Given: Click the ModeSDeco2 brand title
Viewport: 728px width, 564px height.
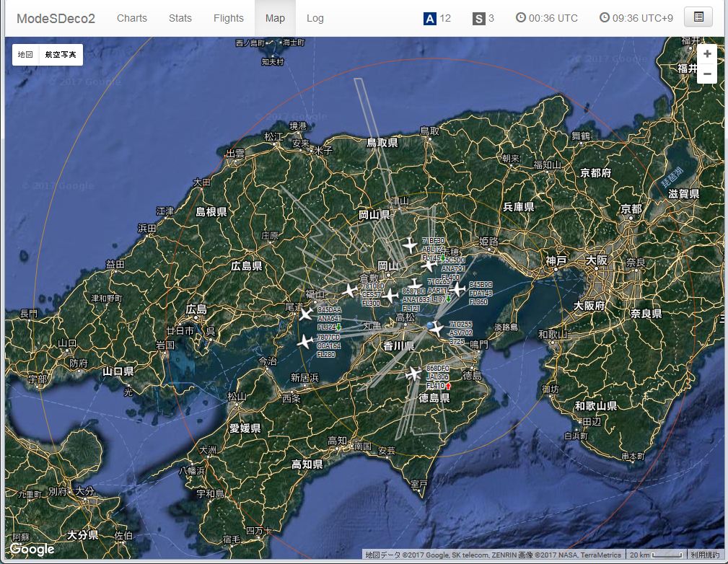Looking at the screenshot, I should pyautogui.click(x=56, y=19).
